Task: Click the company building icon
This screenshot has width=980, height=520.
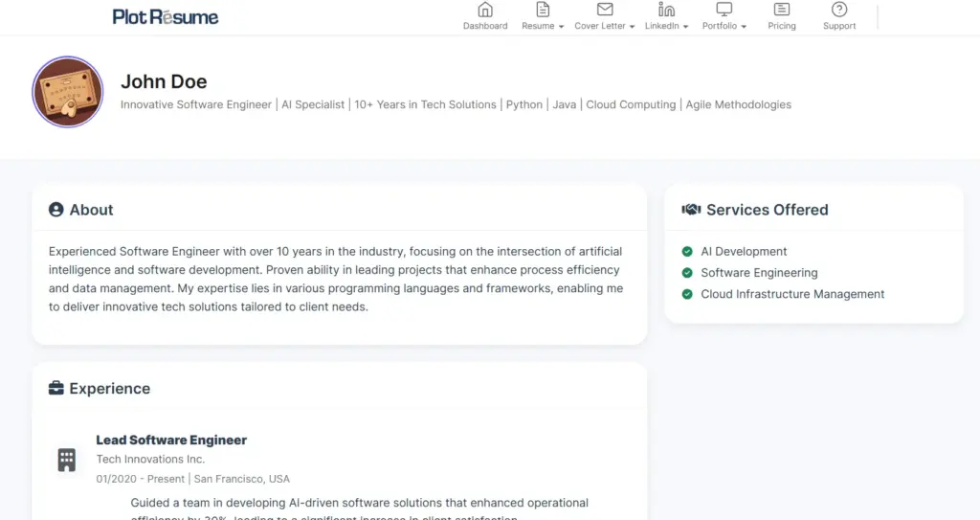Action: tap(66, 460)
